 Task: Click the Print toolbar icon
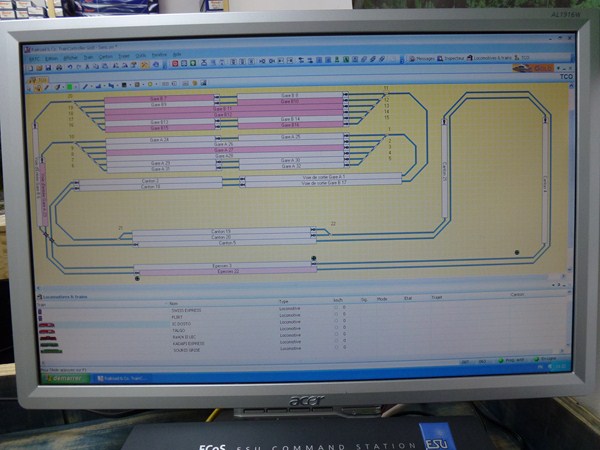tap(59, 67)
